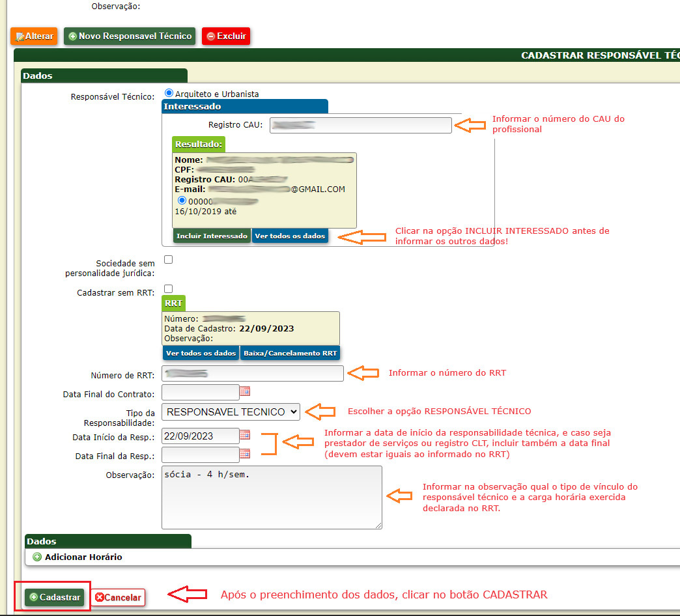Viewport: 680px width, 616px height.
Task: Open calendar picker for Data Final da Resp.
Action: click(x=245, y=454)
